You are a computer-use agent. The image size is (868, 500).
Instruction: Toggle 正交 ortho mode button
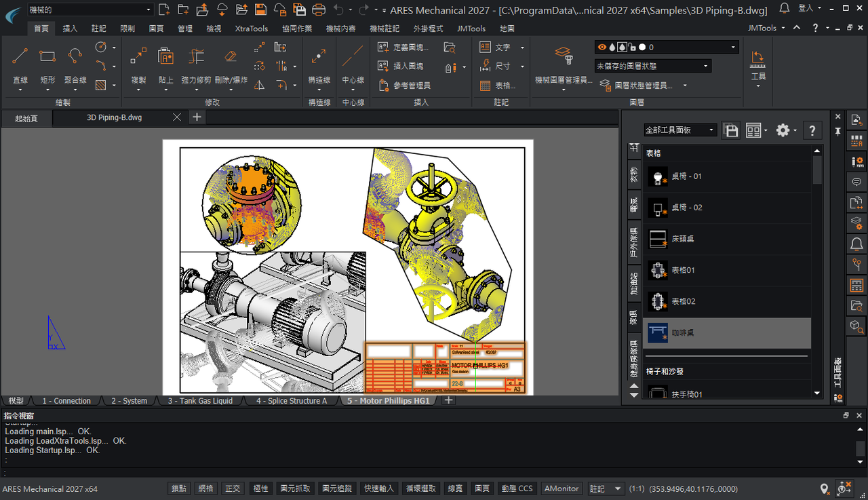233,488
